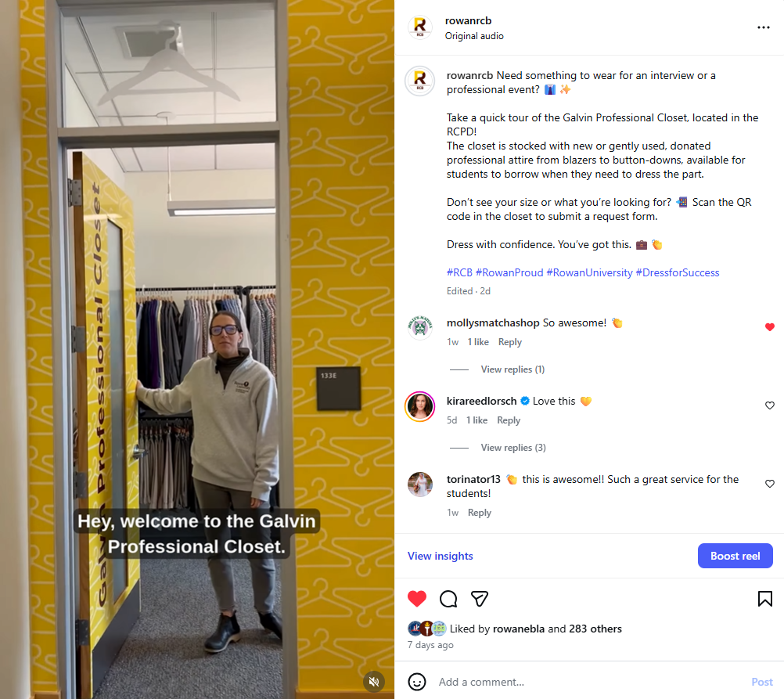This screenshot has width=784, height=699.
Task: Expand View replies (3)
Action: point(513,447)
